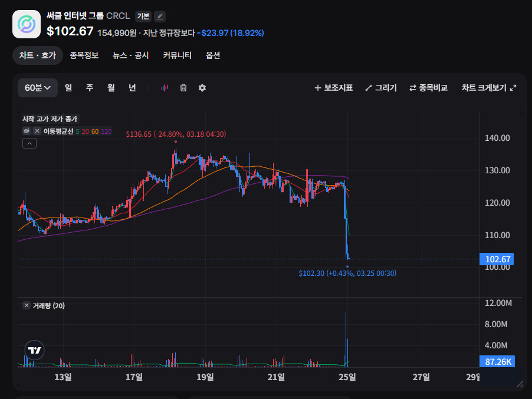The height and width of the screenshot is (399, 532).
Task: Click the candlestick chart type icon
Action: pos(165,88)
